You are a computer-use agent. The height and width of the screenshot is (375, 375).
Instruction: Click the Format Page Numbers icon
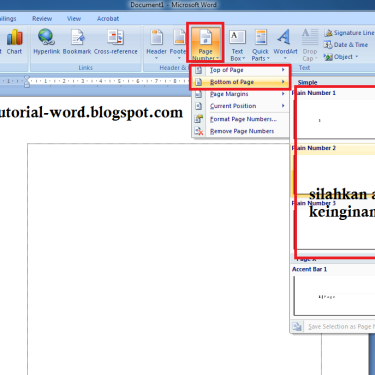pyautogui.click(x=199, y=119)
